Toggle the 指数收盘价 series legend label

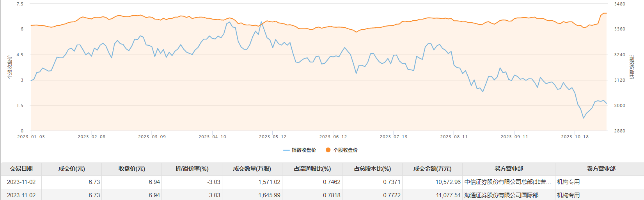click(x=304, y=150)
